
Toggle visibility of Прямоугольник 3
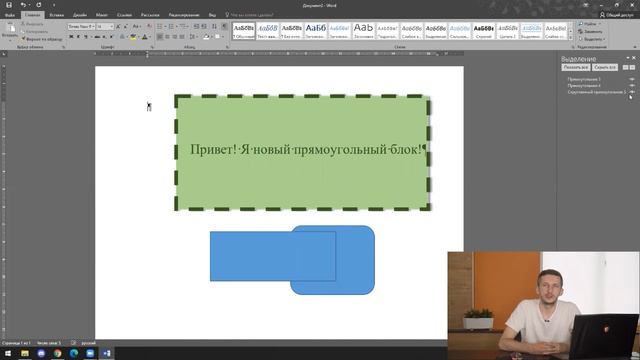pyautogui.click(x=632, y=79)
